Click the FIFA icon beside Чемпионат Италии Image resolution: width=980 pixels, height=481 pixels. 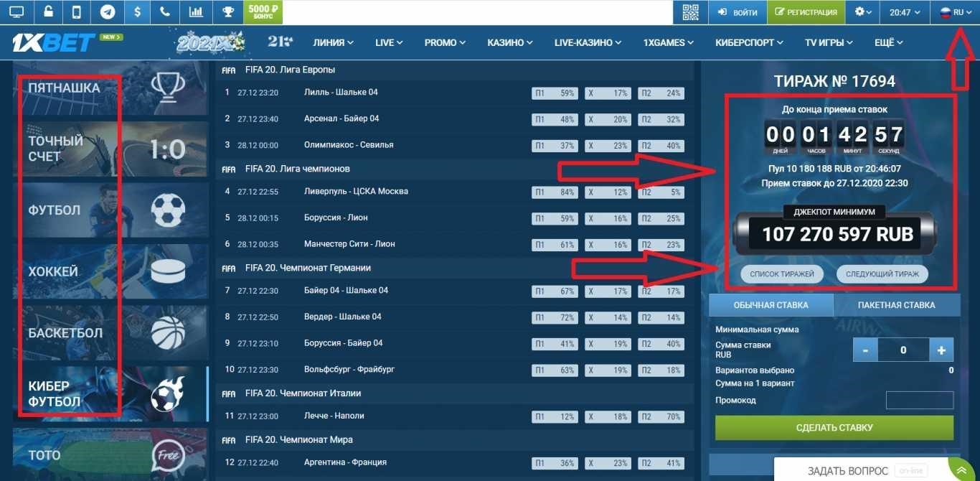[x=229, y=394]
